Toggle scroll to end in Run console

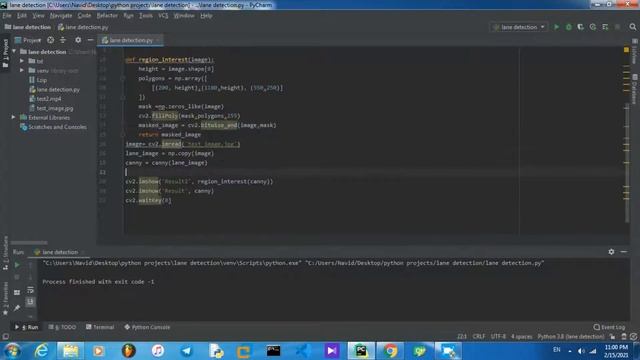click(x=30, y=302)
